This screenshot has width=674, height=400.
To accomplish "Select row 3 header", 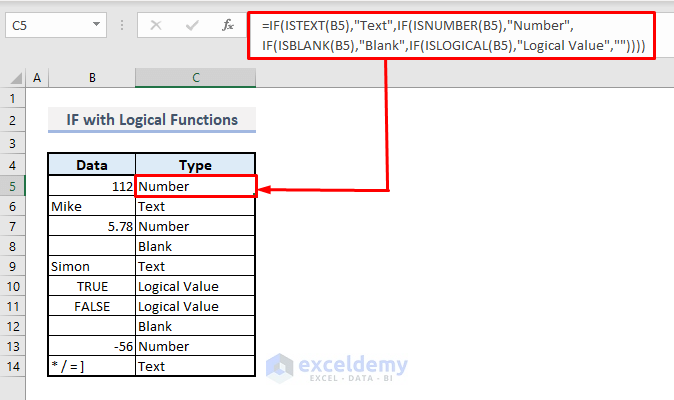I will click(12, 143).
